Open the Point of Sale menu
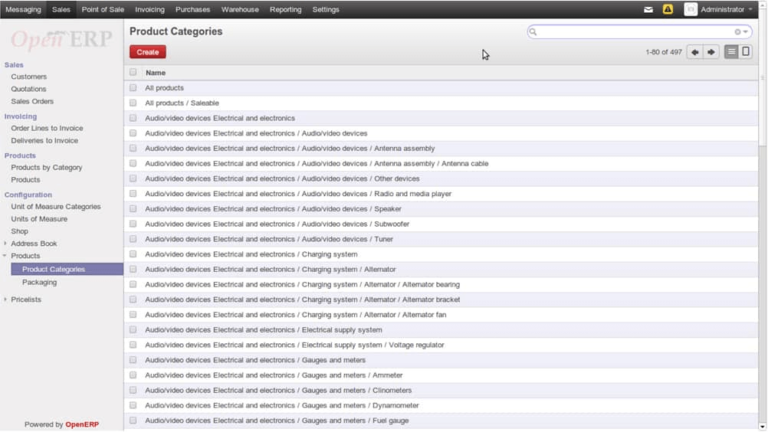 tap(103, 9)
